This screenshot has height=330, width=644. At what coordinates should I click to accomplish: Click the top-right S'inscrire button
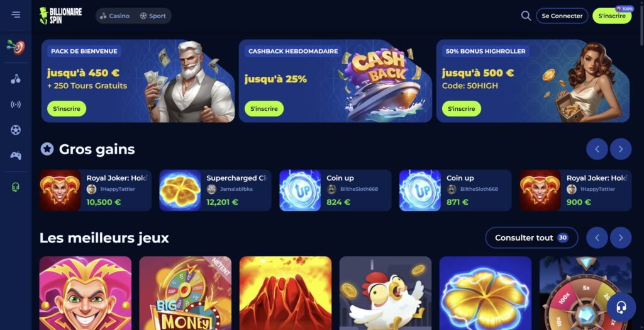pos(612,16)
